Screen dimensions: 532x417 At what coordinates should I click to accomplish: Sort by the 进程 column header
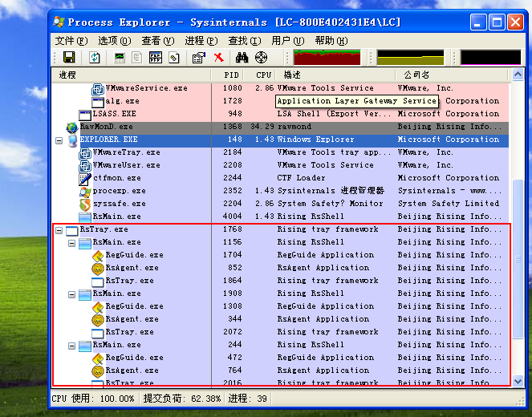click(132, 75)
